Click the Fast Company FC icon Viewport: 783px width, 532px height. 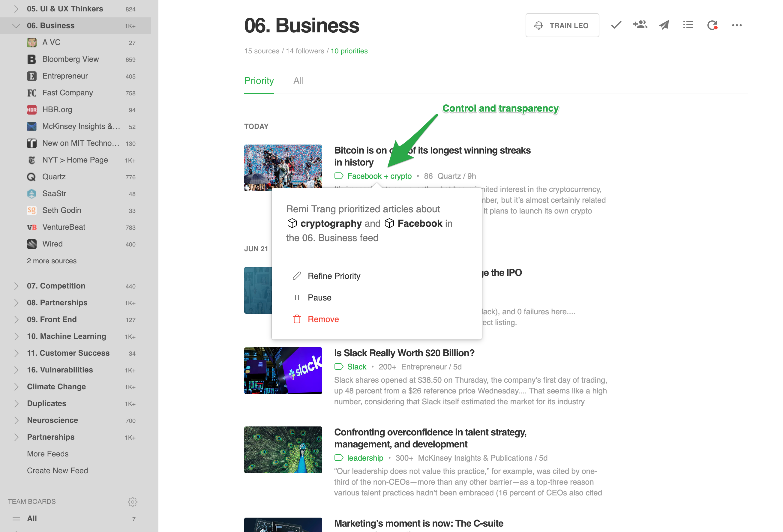pyautogui.click(x=32, y=93)
